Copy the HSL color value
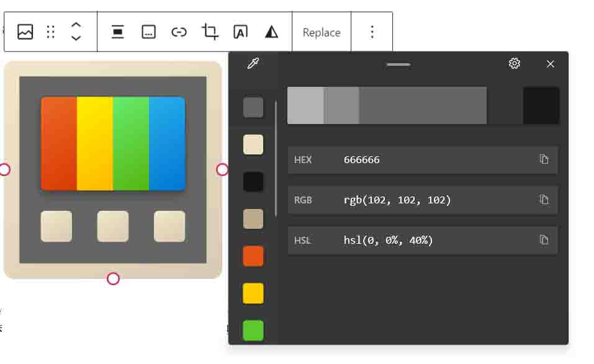The image size is (594, 364). (544, 240)
